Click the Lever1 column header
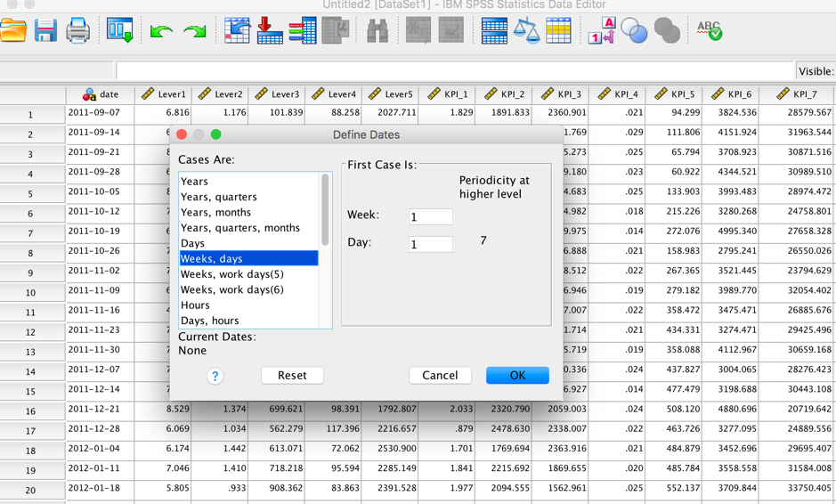Viewport: 836px width, 504px height. click(x=163, y=95)
